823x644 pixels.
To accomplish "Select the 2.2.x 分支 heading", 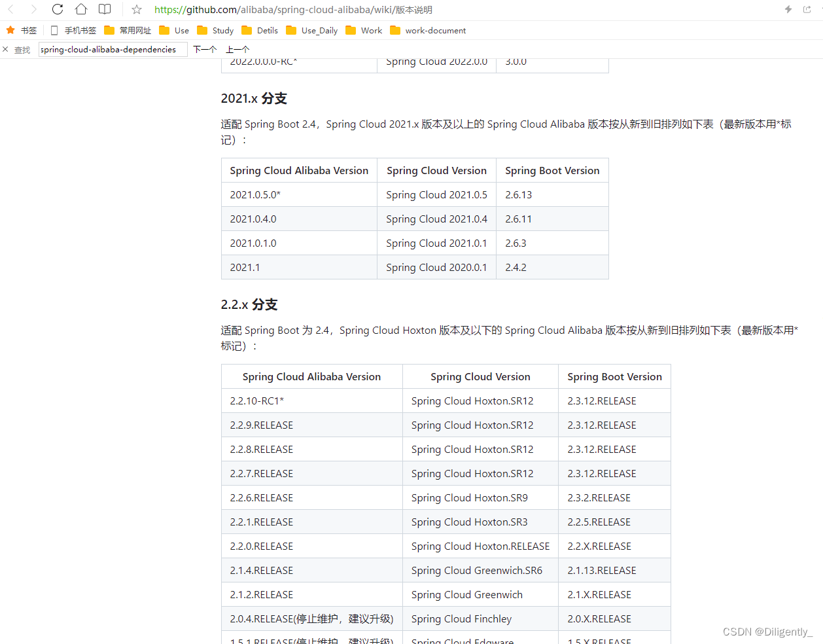I will tap(249, 304).
